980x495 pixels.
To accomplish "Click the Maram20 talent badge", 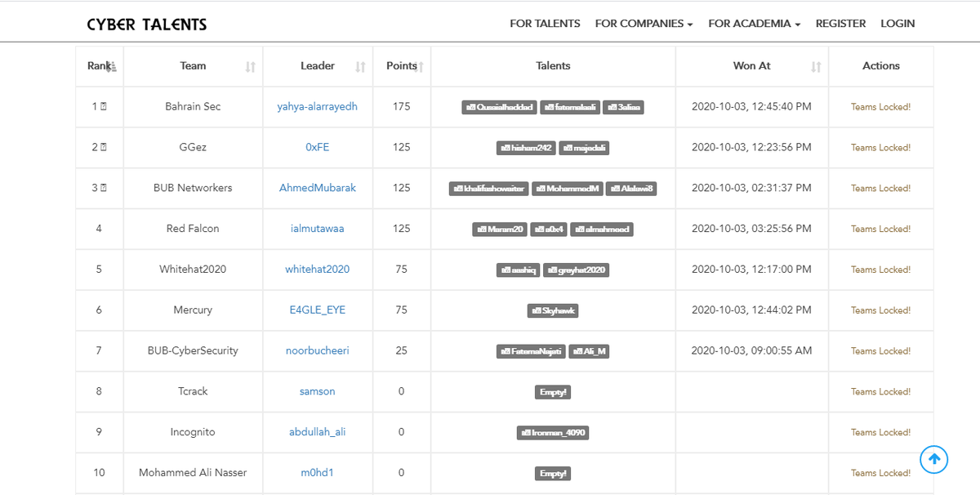I will click(x=500, y=230).
